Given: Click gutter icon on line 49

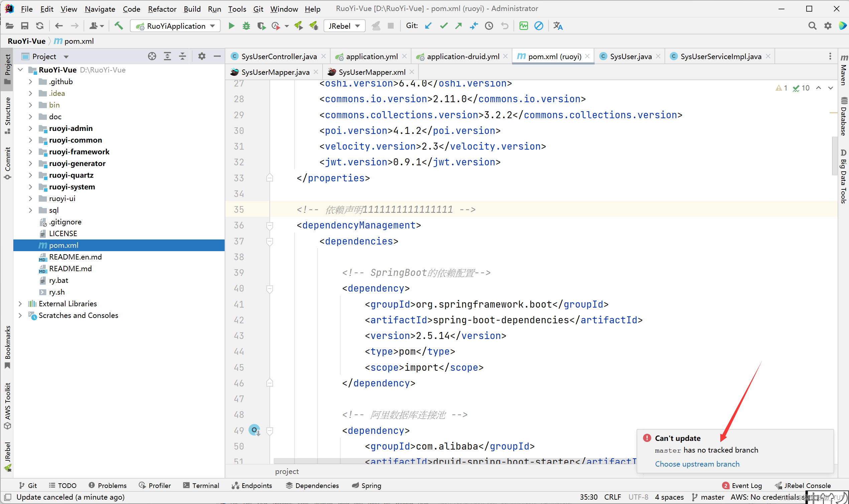Looking at the screenshot, I should [254, 430].
